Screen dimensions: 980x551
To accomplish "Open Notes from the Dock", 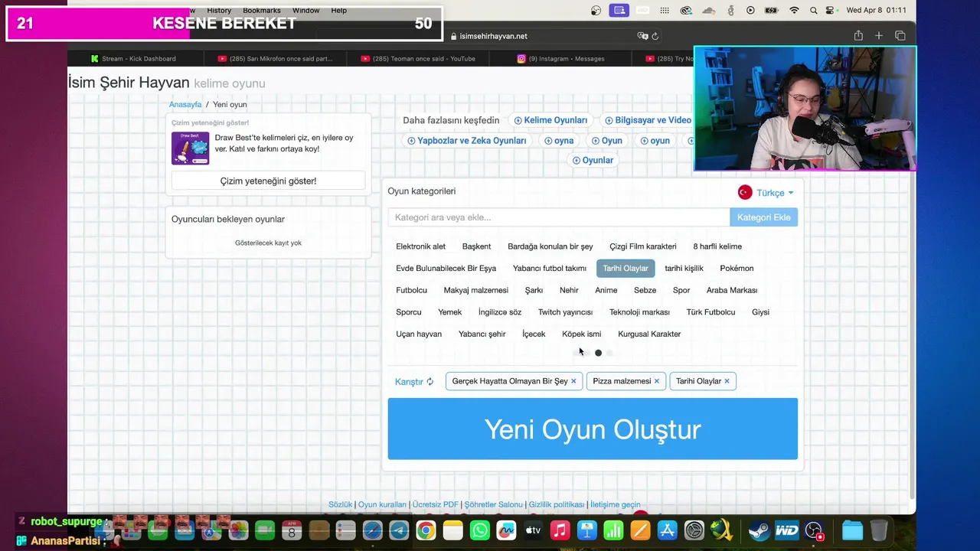I will pyautogui.click(x=452, y=530).
